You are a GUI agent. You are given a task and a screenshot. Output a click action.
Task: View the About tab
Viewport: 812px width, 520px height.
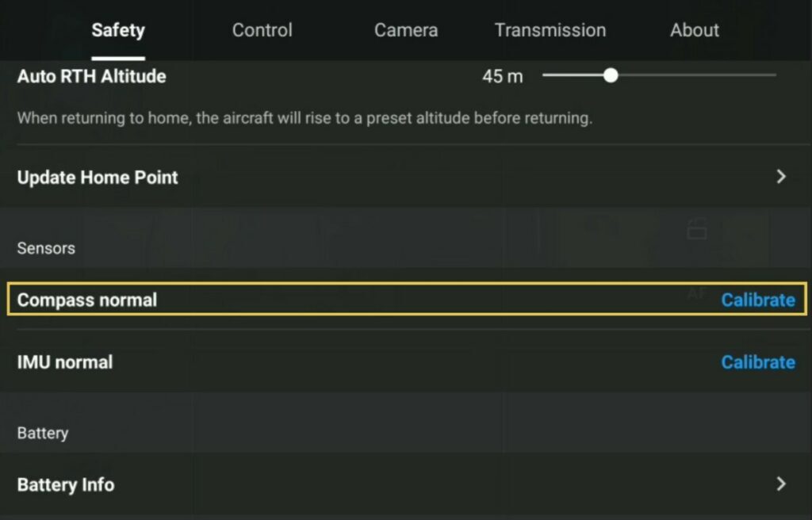pos(694,30)
